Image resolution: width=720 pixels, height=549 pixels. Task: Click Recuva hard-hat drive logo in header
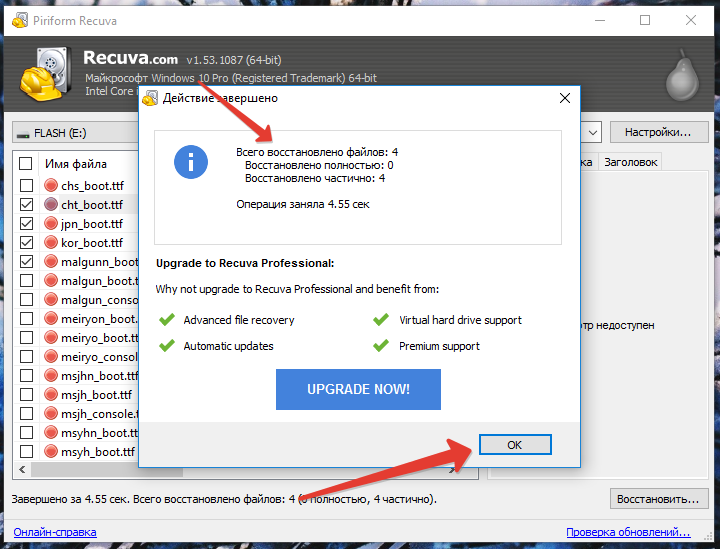[x=46, y=73]
